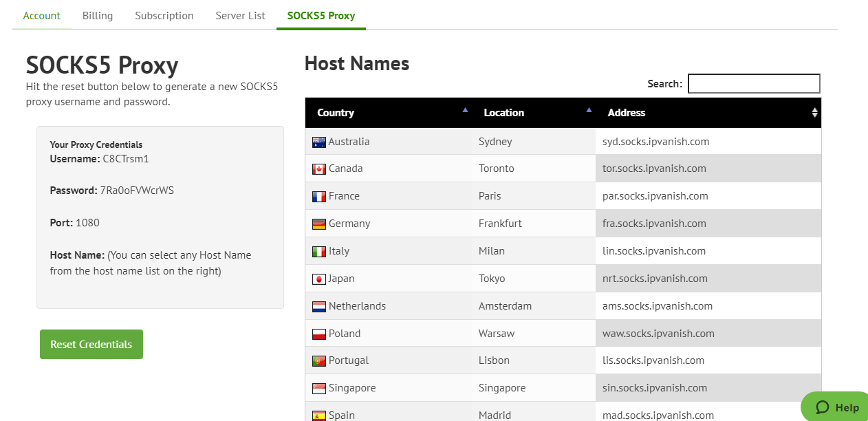Click the Canada country name

345,168
